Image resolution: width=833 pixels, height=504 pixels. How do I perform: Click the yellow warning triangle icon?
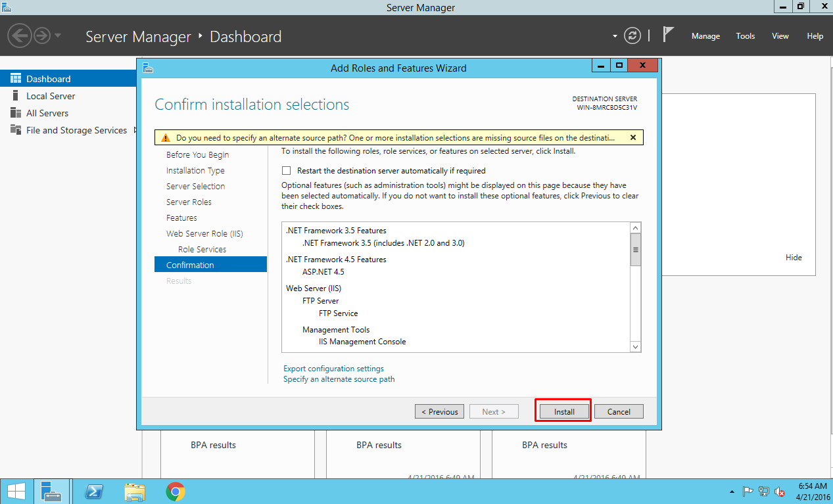pos(166,138)
